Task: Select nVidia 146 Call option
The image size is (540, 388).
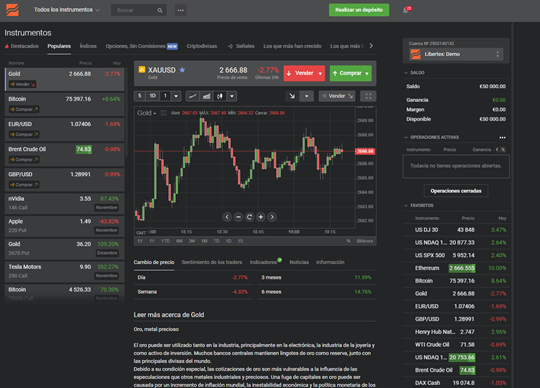Action: pyautogui.click(x=65, y=203)
